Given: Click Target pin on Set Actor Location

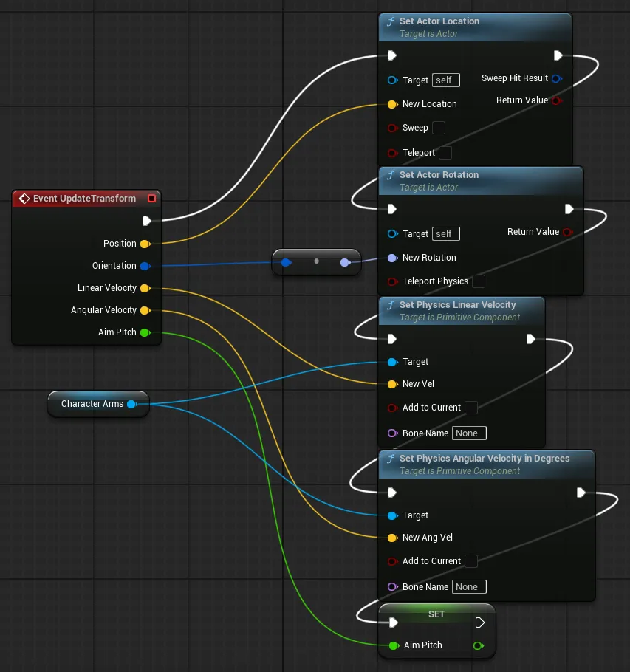Looking at the screenshot, I should pyautogui.click(x=393, y=80).
